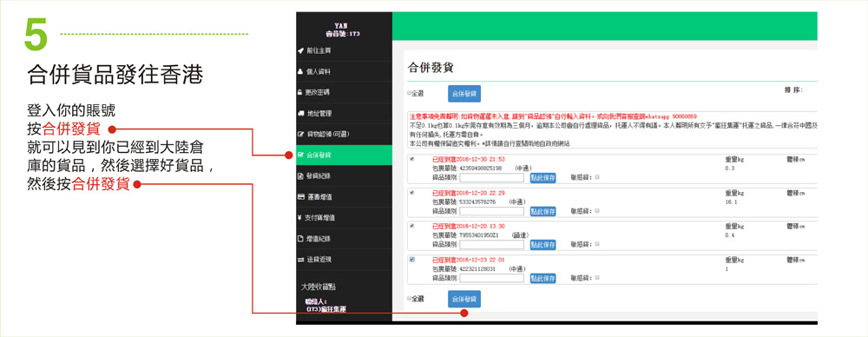Click the lock icon for 更改密碼

(x=300, y=92)
